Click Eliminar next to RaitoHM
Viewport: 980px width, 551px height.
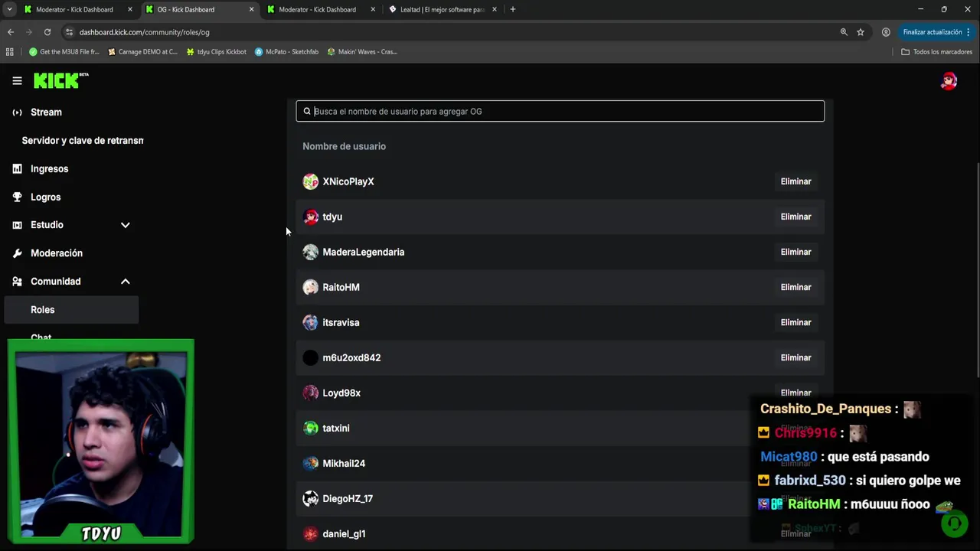[795, 287]
